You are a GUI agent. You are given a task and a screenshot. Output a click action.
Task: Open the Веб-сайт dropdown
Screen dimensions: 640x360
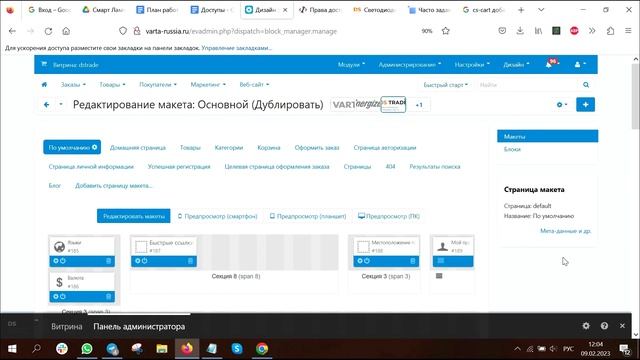click(254, 84)
